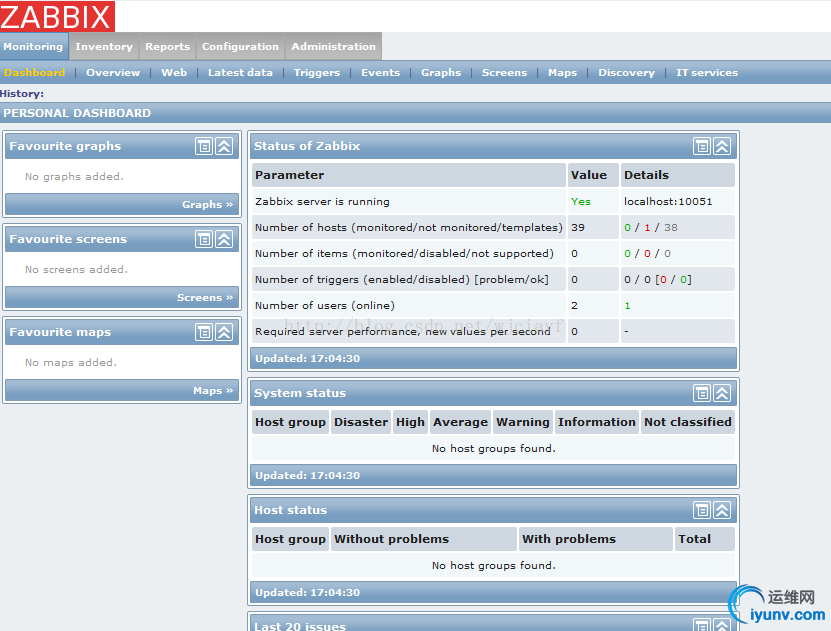The height and width of the screenshot is (631, 831).
Task: Follow the Screens » link
Action: point(205,298)
